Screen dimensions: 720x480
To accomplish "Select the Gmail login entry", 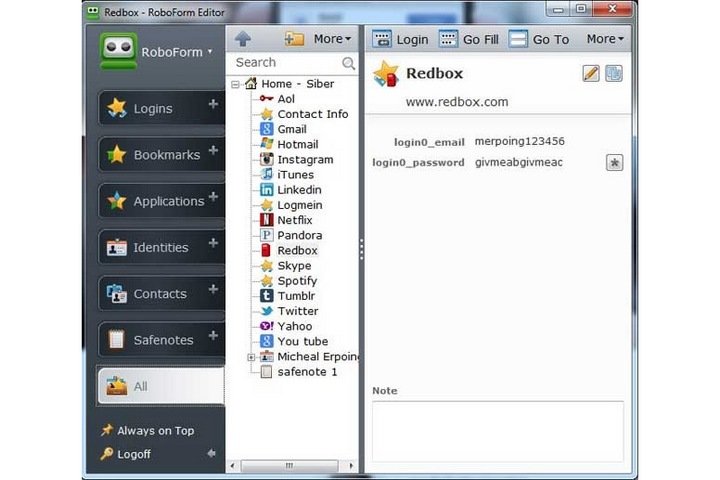I will [x=283, y=129].
